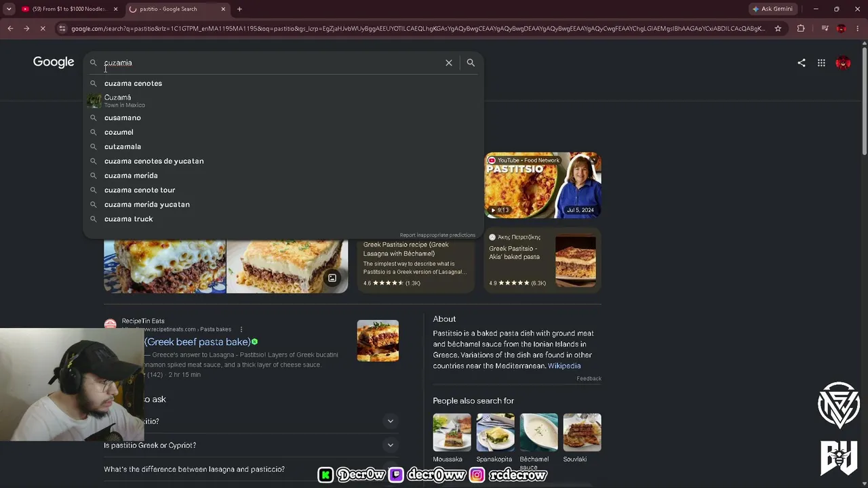Open the Greek Pastitsio recipe card
Screen dimensions: 868x488
click(x=416, y=265)
